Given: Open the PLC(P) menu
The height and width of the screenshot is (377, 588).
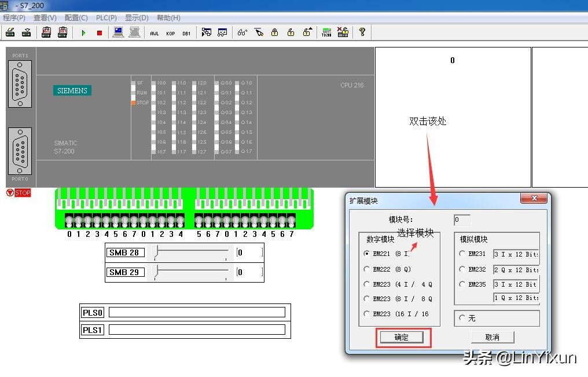Looking at the screenshot, I should pyautogui.click(x=106, y=18).
